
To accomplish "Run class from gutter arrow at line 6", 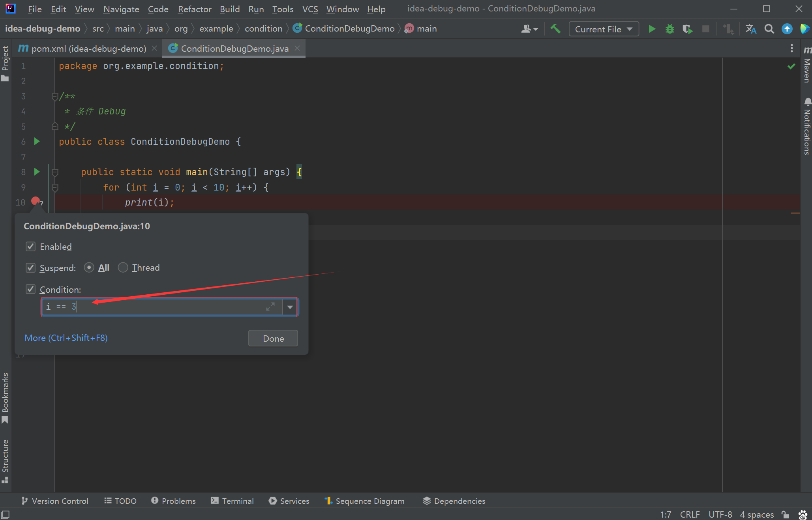I will (x=37, y=141).
